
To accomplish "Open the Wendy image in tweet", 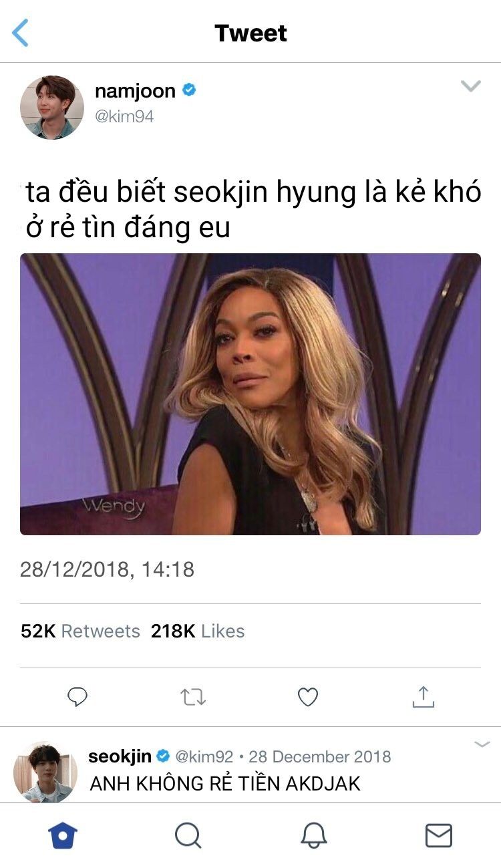I will click(251, 394).
